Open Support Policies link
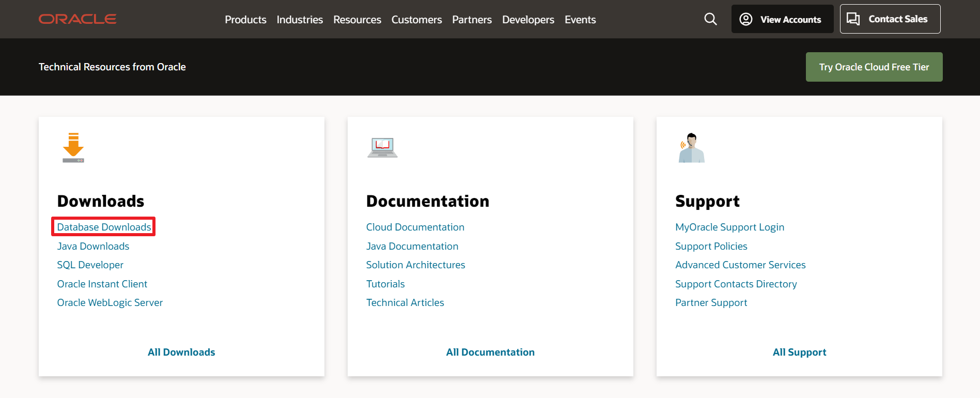 711,246
